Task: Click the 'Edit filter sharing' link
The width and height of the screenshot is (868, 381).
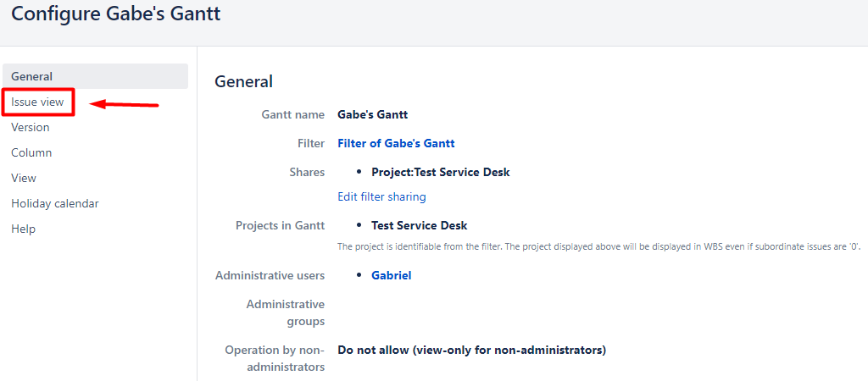Action: pyautogui.click(x=381, y=196)
